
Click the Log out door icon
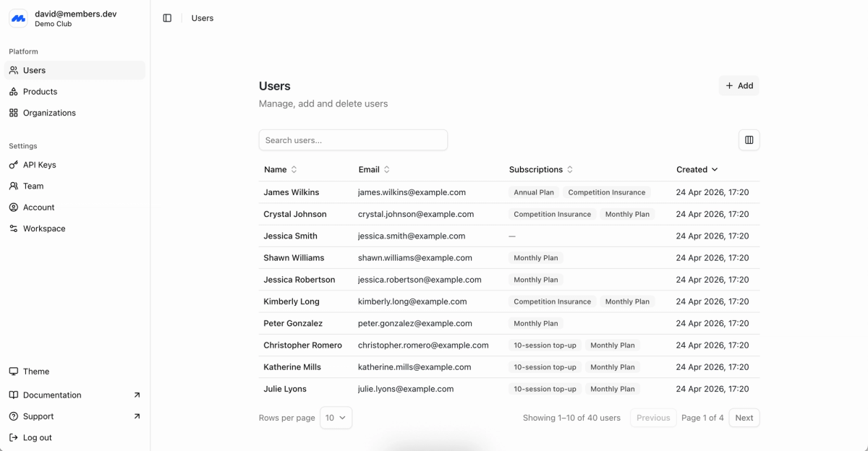click(x=14, y=437)
